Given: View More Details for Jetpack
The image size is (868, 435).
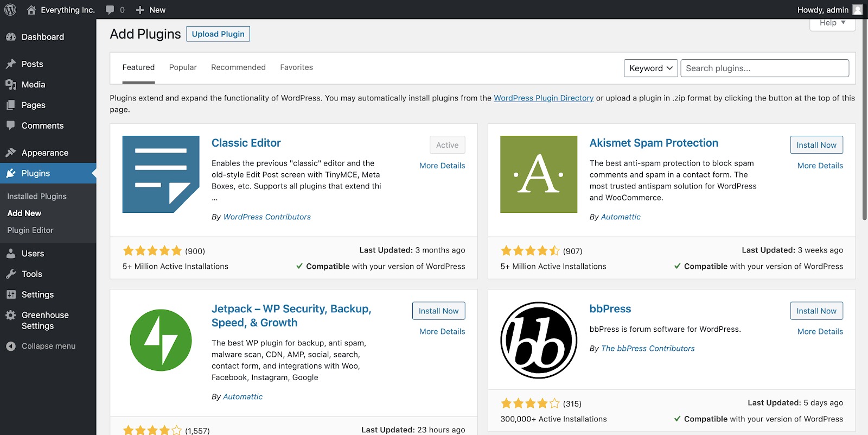Looking at the screenshot, I should pos(442,332).
